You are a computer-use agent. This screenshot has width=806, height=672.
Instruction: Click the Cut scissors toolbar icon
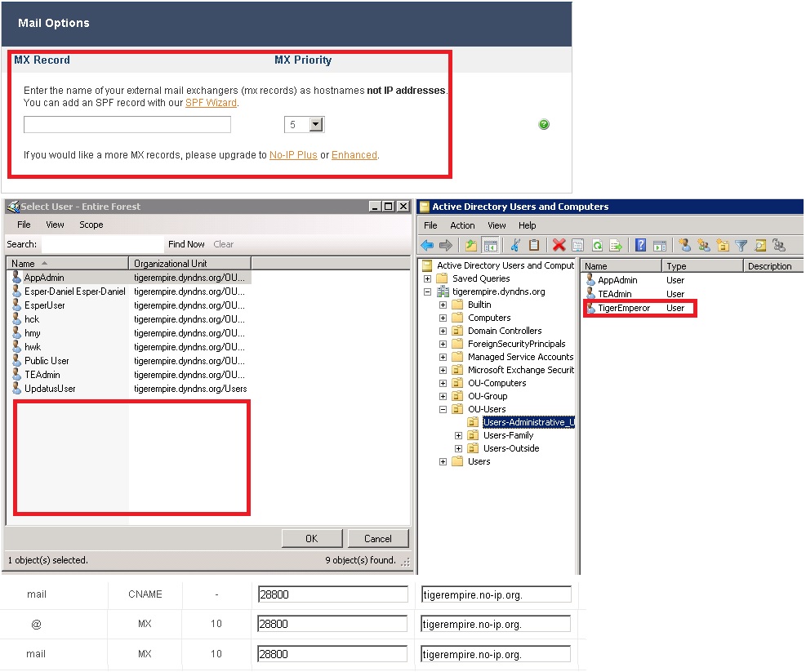click(515, 245)
